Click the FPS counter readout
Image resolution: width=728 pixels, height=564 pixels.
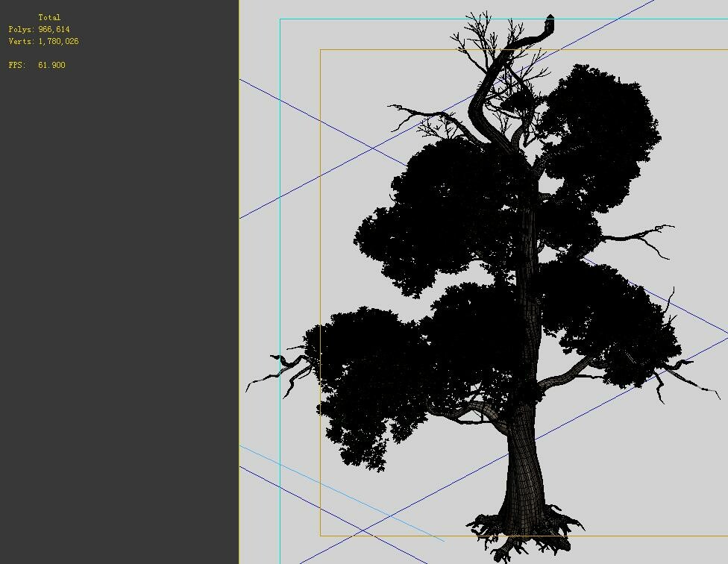[37, 65]
